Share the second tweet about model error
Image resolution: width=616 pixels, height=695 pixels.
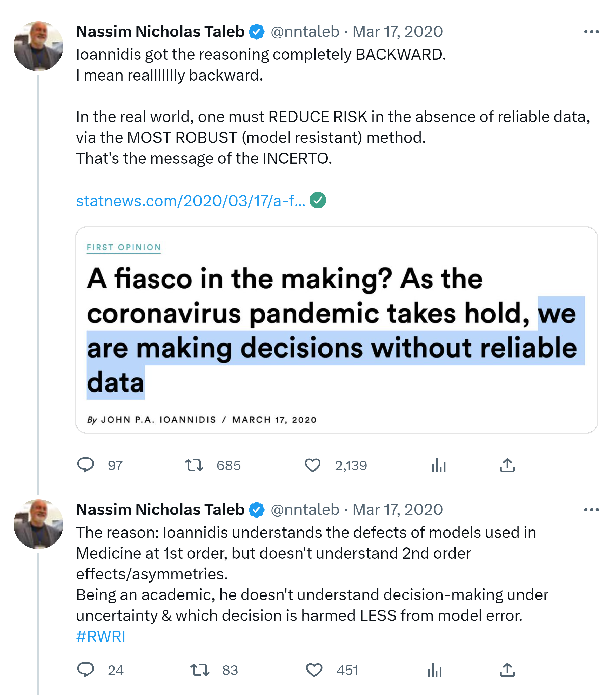507,670
